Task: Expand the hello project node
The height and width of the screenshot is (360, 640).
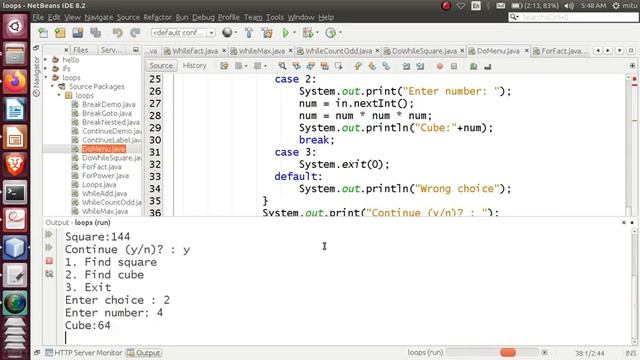Action: point(46,60)
